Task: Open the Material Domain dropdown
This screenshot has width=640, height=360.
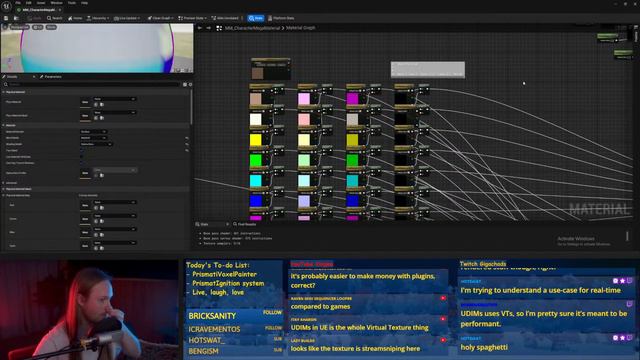Action: [x=93, y=132]
